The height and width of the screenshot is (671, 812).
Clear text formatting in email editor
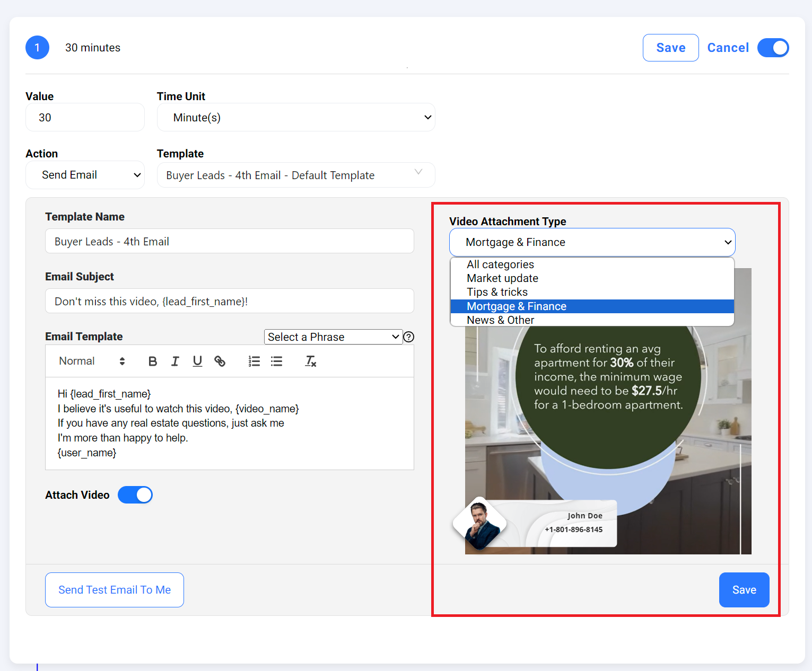click(311, 361)
